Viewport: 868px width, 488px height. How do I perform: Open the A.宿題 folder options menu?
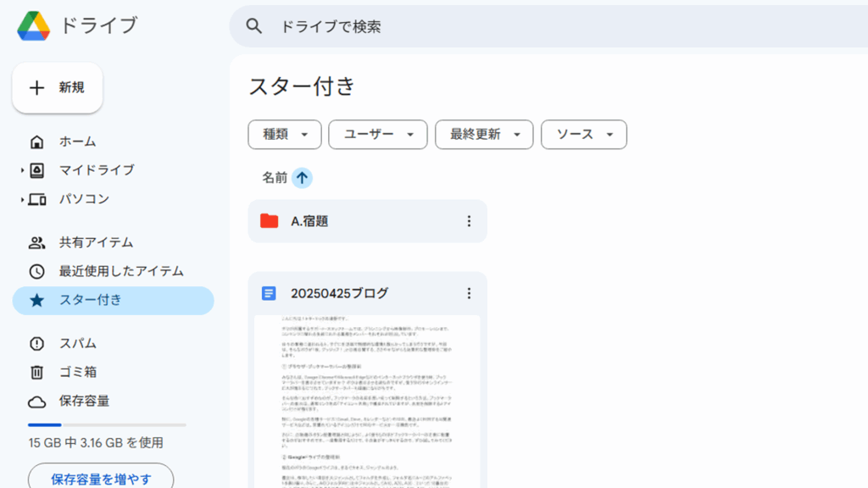point(469,220)
